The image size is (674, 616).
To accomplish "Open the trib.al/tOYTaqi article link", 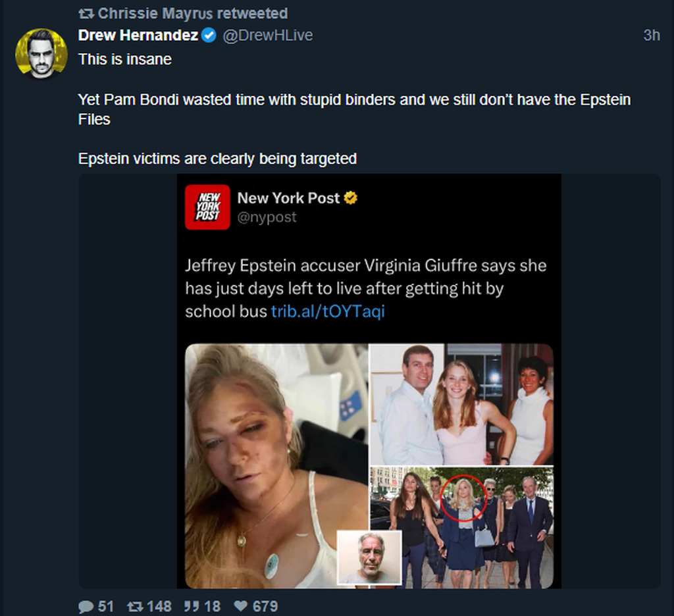I will click(328, 311).
